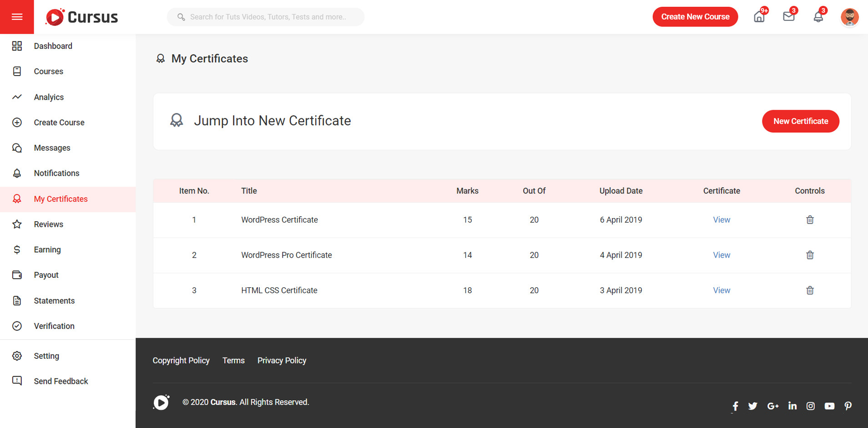This screenshot has width=868, height=428.
Task: Open the Twitter icon in footer
Action: (x=752, y=406)
